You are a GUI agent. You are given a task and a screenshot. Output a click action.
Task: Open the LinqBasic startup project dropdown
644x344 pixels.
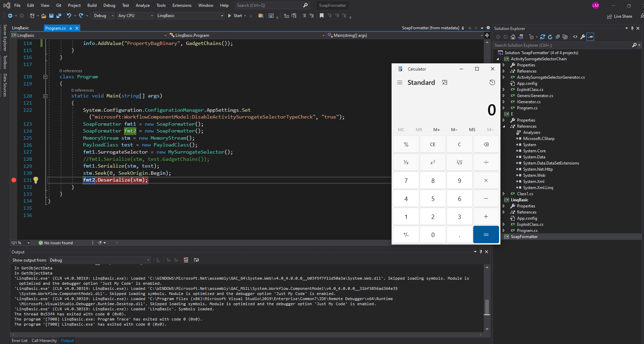tap(190, 16)
